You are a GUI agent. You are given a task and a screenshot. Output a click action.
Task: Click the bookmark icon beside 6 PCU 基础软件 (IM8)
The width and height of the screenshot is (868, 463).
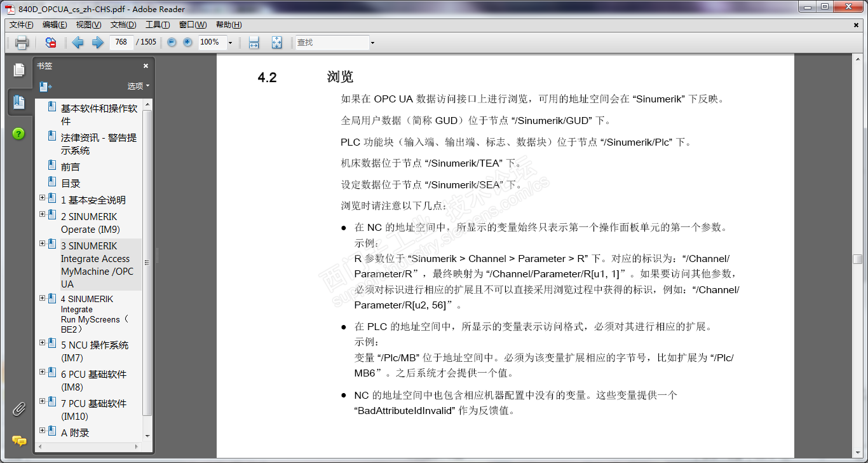(x=53, y=373)
